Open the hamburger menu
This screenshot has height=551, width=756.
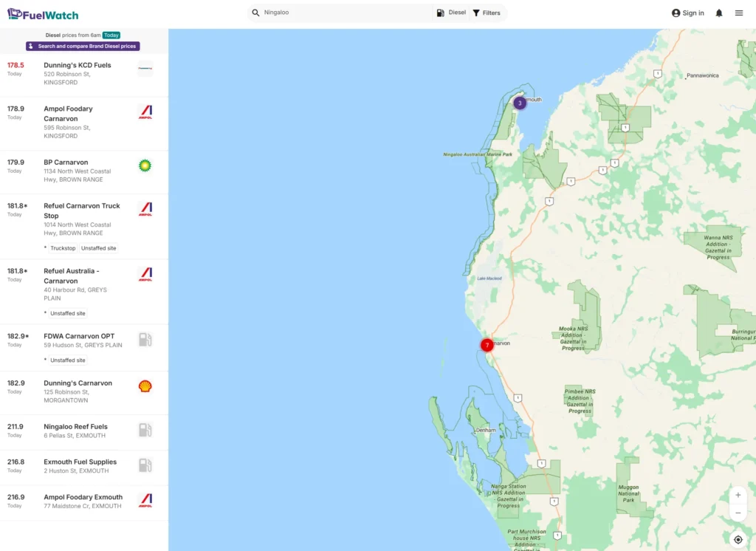tap(738, 13)
